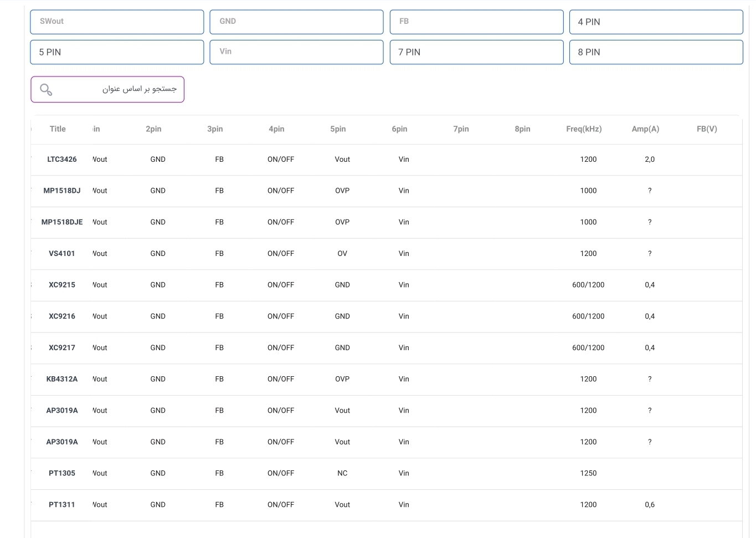Screen dimensions: 756x538
Task: Click the FB cell in VS4101 row
Action: click(x=219, y=254)
